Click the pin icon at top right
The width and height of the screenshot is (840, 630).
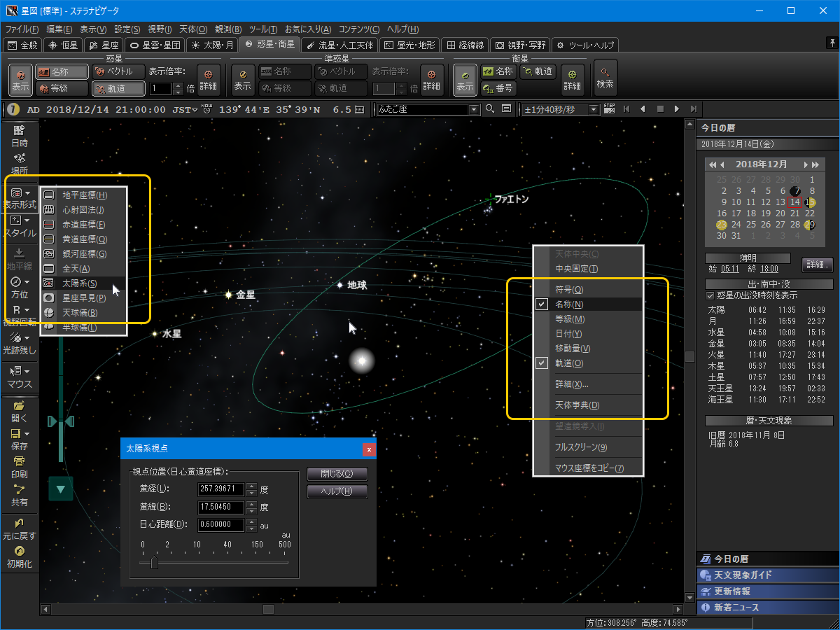click(x=832, y=43)
